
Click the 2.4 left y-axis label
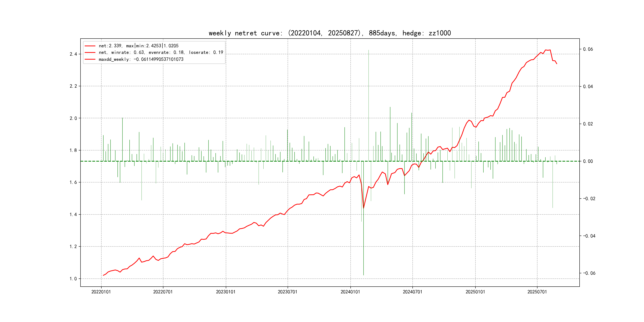coord(73,54)
